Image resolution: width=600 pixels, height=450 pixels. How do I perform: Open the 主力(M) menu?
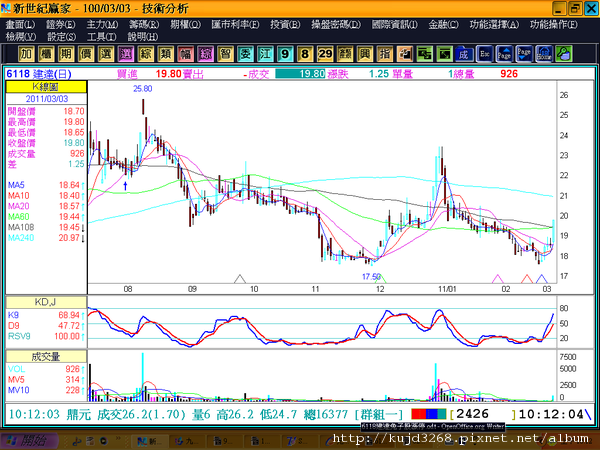point(102,24)
